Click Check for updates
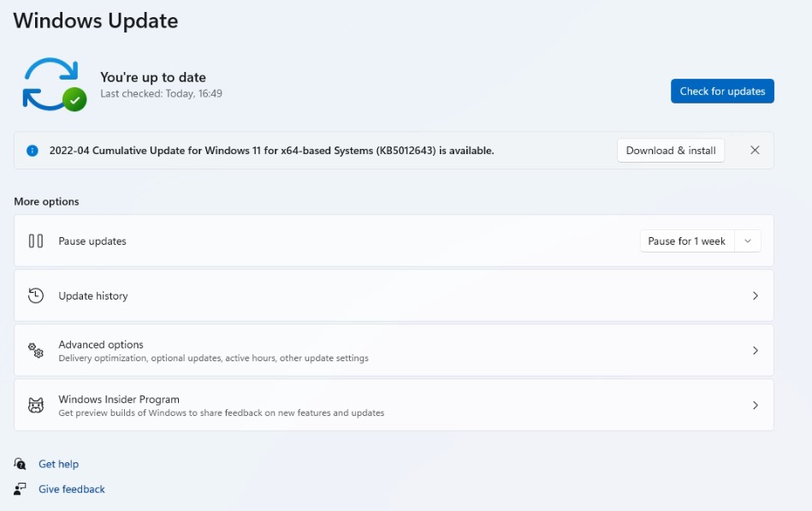The image size is (812, 511). pyautogui.click(x=722, y=91)
